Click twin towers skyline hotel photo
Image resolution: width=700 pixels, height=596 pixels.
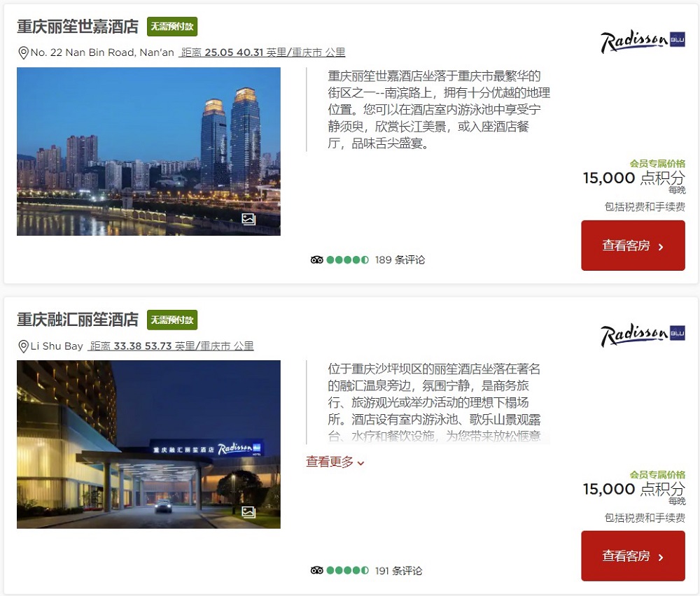click(x=148, y=151)
